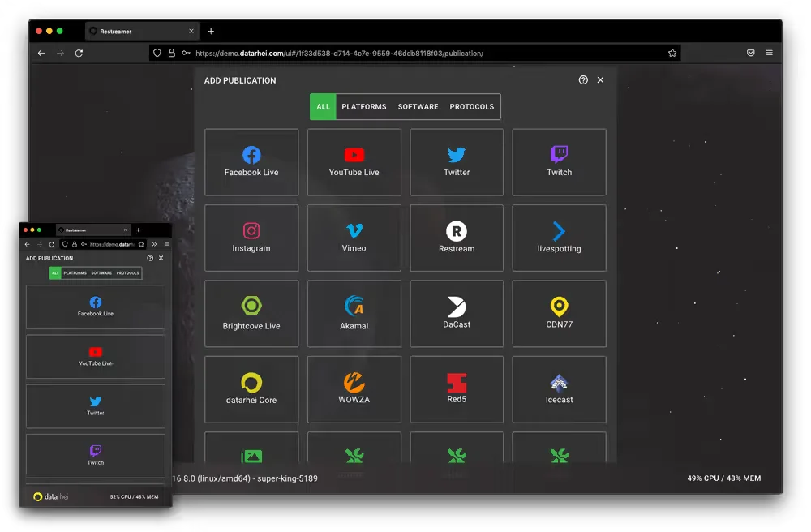Screen dimensions: 811x532
Task: Click 52% CPU / 48% MEM in small window
Action: (134, 497)
